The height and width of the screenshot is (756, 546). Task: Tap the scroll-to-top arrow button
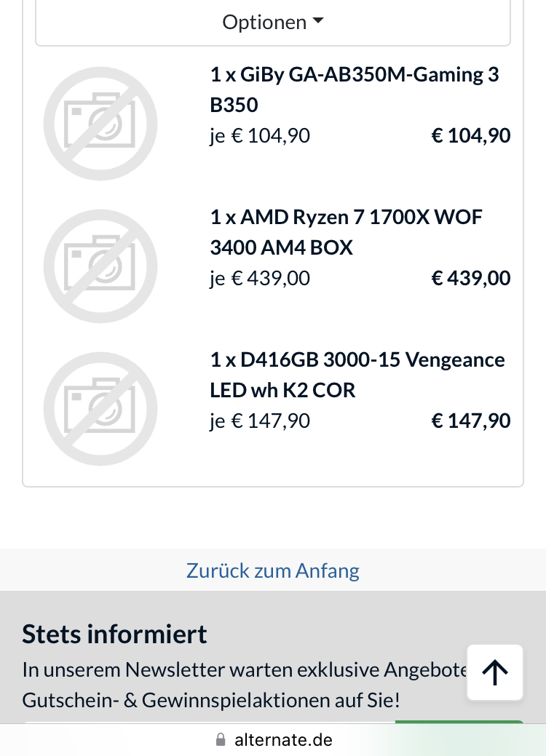pyautogui.click(x=495, y=672)
